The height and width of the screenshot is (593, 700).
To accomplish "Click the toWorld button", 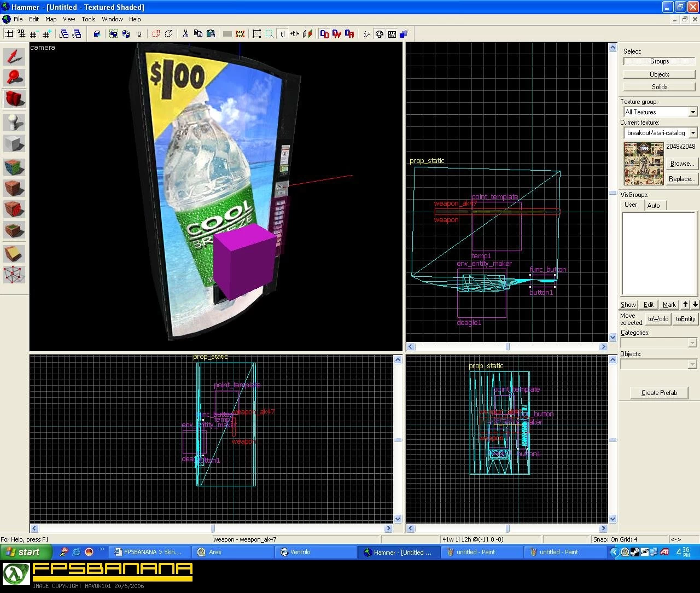I will 658,319.
